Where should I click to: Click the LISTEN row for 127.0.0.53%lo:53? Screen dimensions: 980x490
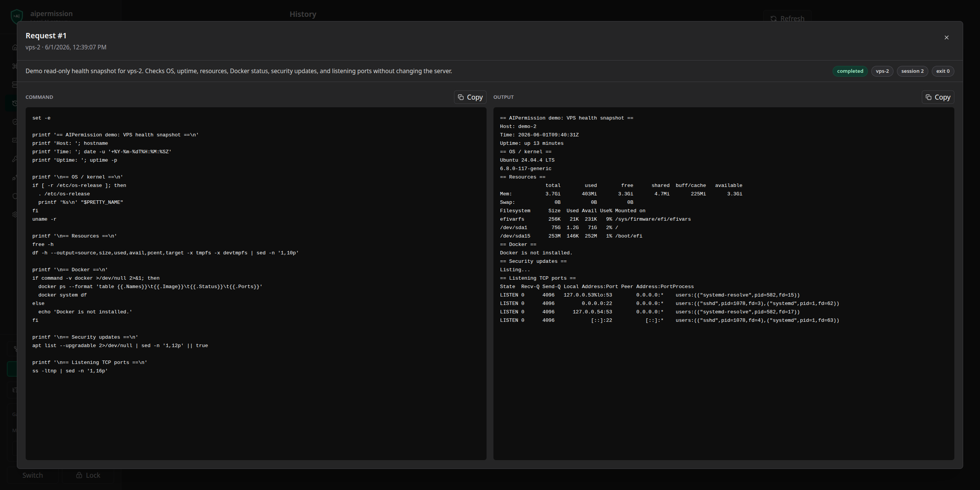[x=650, y=295]
